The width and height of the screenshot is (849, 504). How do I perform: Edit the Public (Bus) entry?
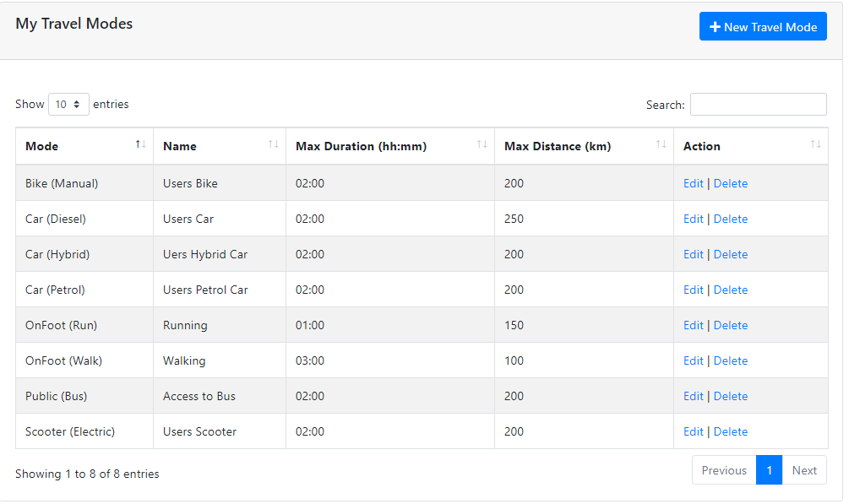coord(693,396)
